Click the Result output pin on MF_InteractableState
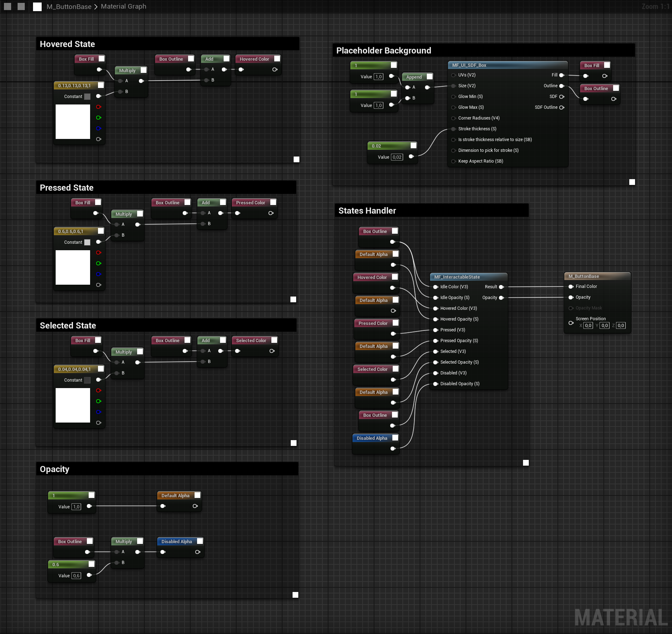672x634 pixels. [501, 287]
